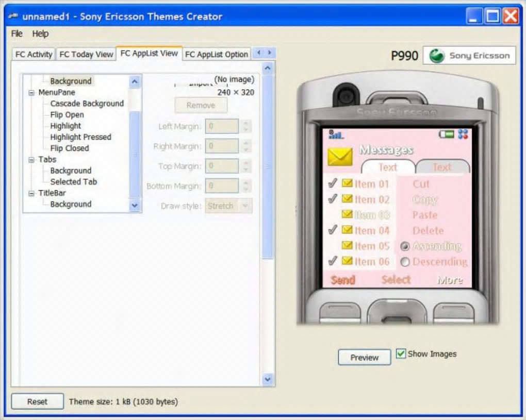This screenshot has width=526, height=420.
Task: Collapse the TitleBar tree node
Action: point(31,193)
